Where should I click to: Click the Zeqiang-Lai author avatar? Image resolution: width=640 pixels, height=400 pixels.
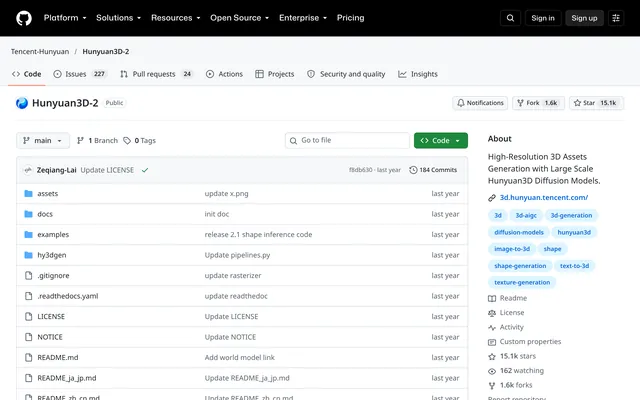28,170
